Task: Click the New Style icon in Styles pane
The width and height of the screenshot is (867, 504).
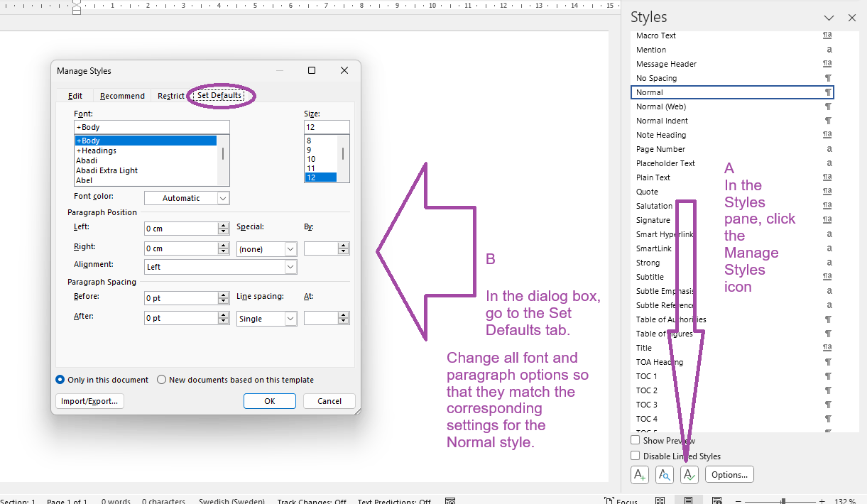Action: click(x=640, y=475)
